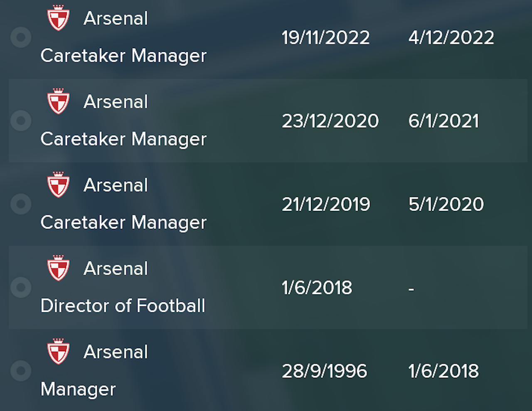Image resolution: width=532 pixels, height=411 pixels.
Task: Click end date 6/1/2021
Action: click(444, 121)
